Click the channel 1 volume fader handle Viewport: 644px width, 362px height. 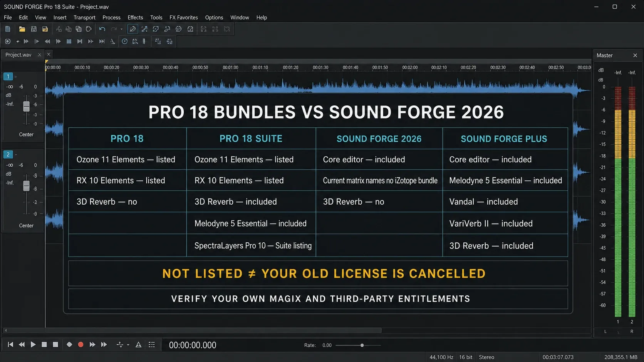tap(26, 106)
